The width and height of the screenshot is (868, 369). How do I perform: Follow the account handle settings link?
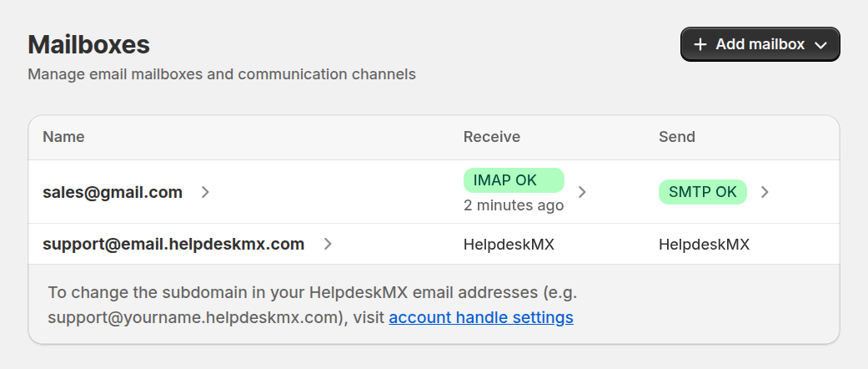coord(480,317)
